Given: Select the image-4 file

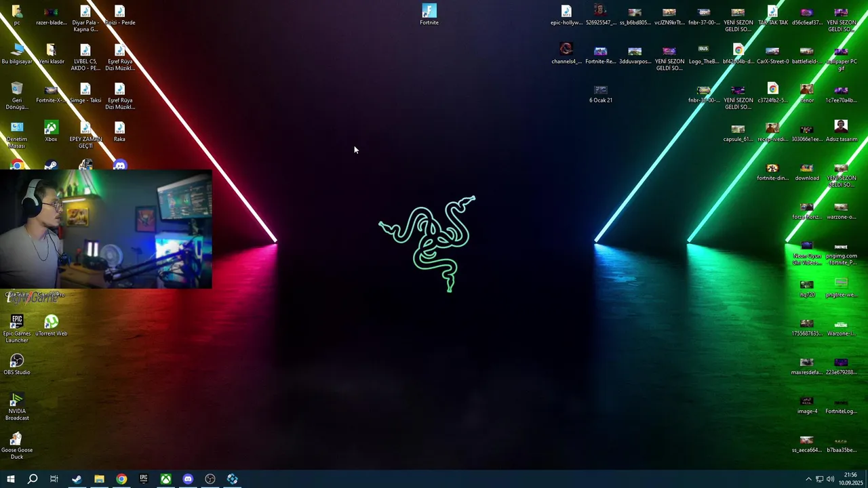Looking at the screenshot, I should [x=807, y=404].
